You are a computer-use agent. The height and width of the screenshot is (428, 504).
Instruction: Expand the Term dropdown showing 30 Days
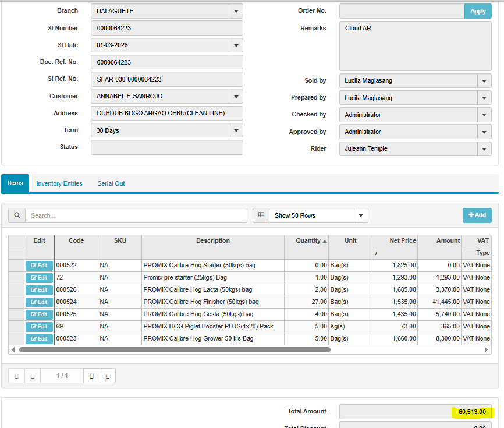pyautogui.click(x=236, y=130)
